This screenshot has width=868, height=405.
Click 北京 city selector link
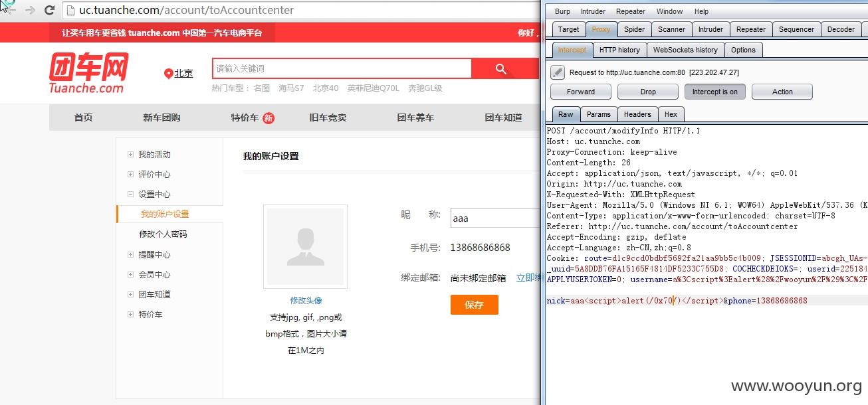tap(183, 74)
